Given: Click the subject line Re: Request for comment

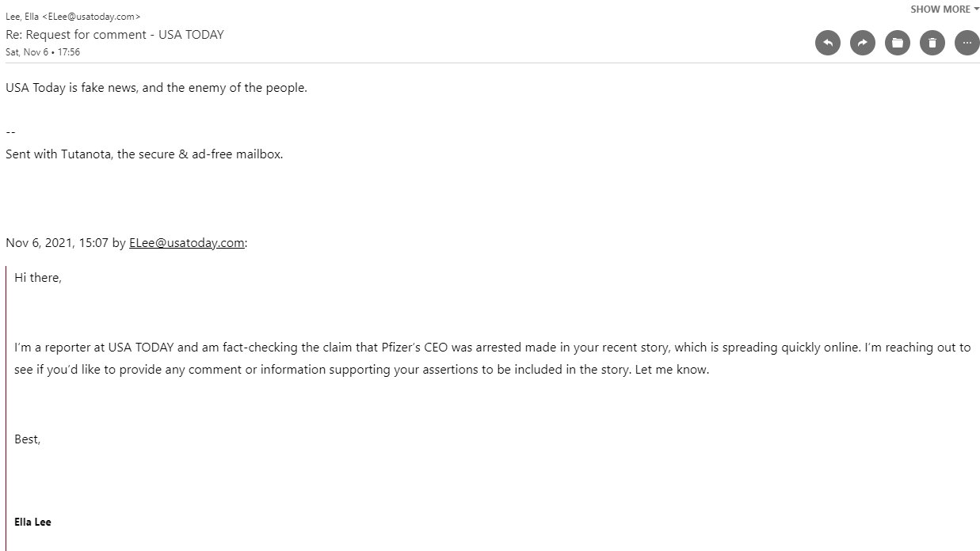Looking at the screenshot, I should tap(114, 35).
